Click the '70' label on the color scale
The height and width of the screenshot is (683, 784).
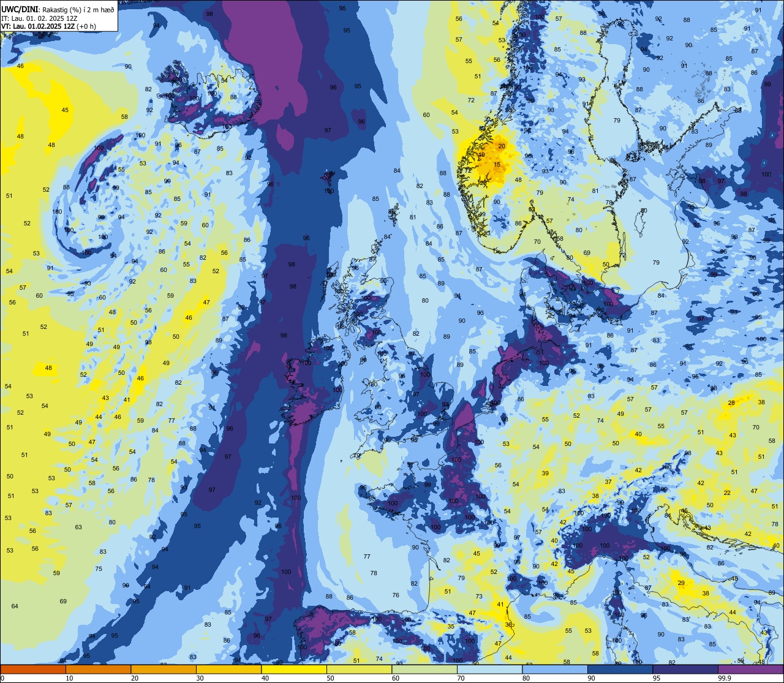tap(461, 678)
